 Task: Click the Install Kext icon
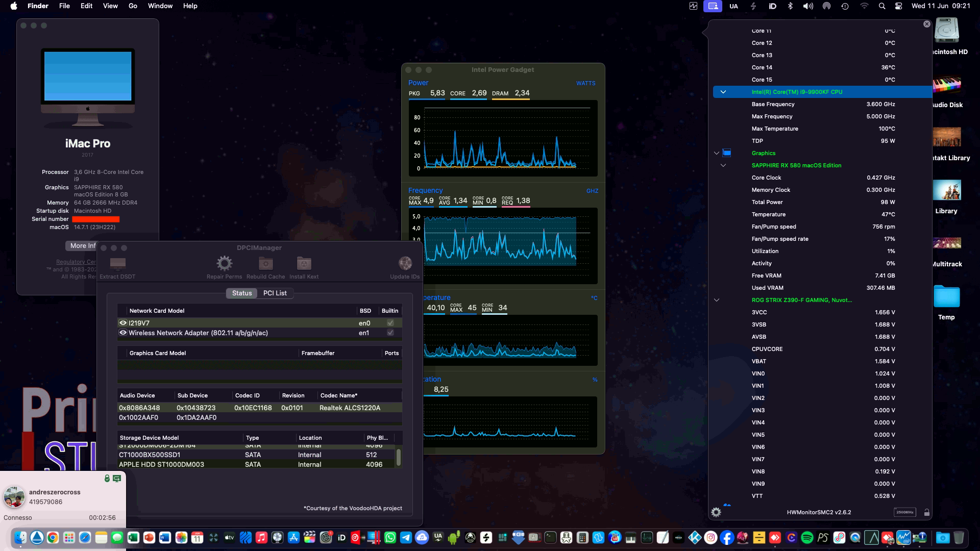(304, 263)
